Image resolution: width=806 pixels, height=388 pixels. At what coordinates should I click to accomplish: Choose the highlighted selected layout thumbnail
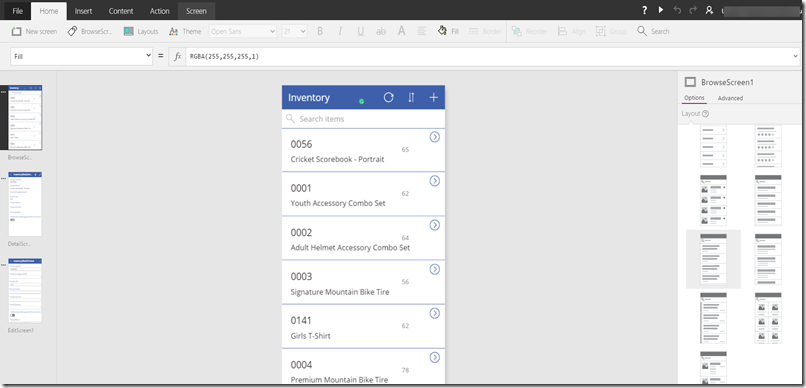pyautogui.click(x=713, y=259)
